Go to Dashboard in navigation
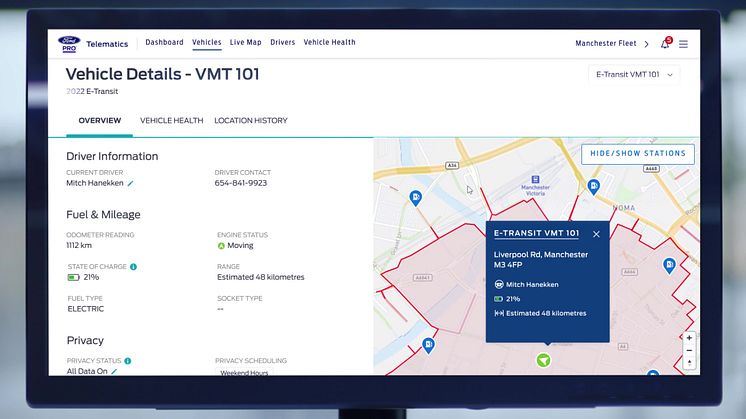This screenshot has height=419, width=746. click(164, 43)
